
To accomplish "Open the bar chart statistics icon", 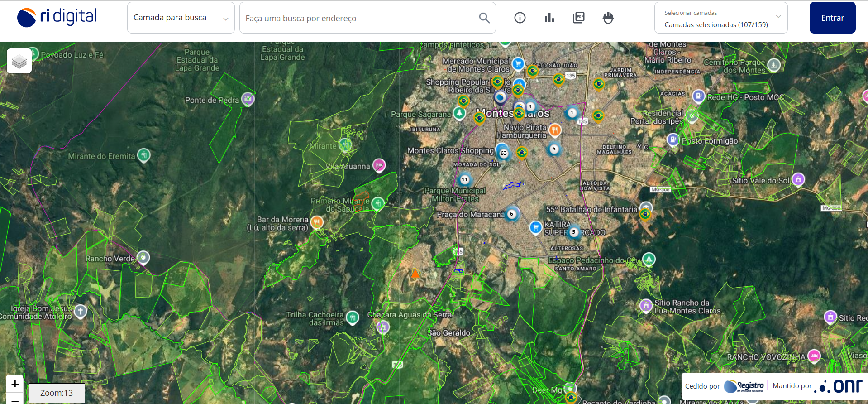I will (x=549, y=18).
